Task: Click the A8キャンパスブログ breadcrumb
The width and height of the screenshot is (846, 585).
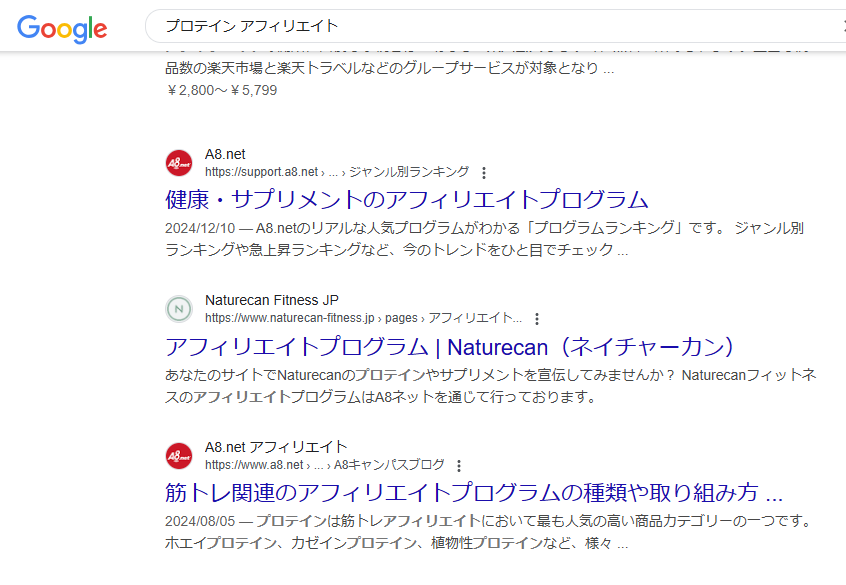Action: 389,465
